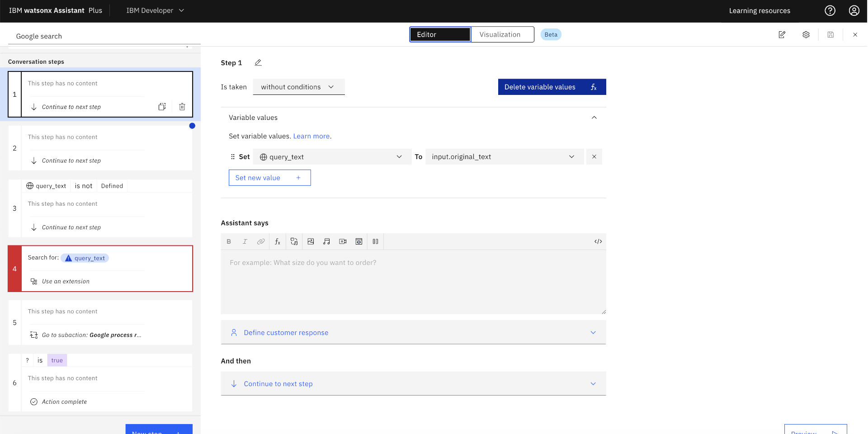The height and width of the screenshot is (434, 868).
Task: Expand the input.original_text value dropdown
Action: pos(504,157)
